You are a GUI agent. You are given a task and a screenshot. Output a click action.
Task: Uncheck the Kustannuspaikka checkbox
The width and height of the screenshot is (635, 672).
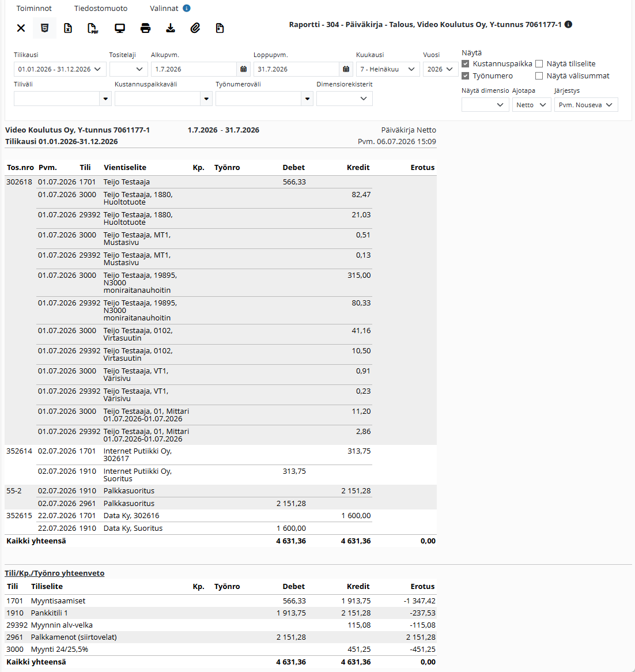tap(466, 64)
